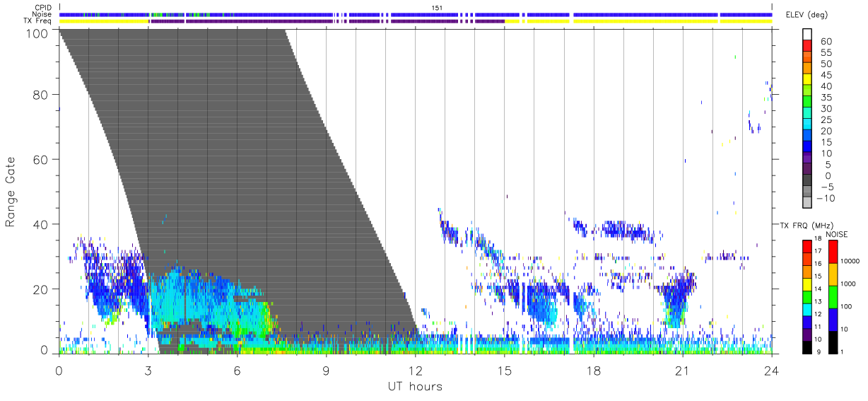Click the "Range Gate" y-axis title

click(10, 192)
